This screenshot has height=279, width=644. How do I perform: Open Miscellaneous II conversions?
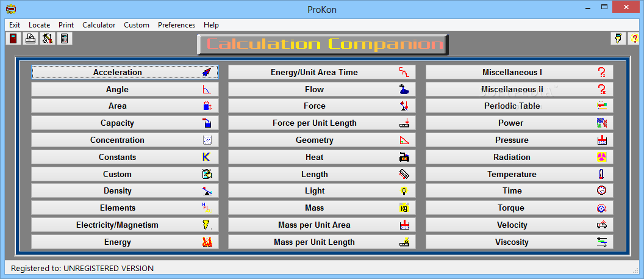pos(520,89)
